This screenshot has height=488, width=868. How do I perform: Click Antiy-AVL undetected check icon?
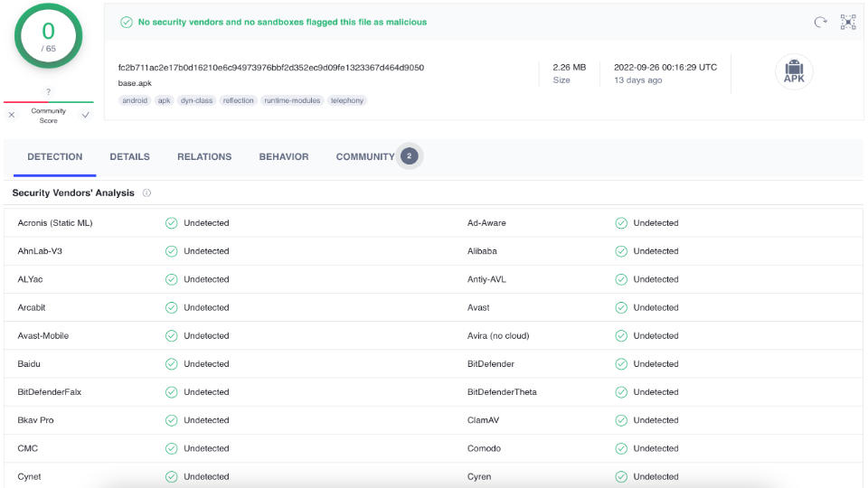coord(621,279)
